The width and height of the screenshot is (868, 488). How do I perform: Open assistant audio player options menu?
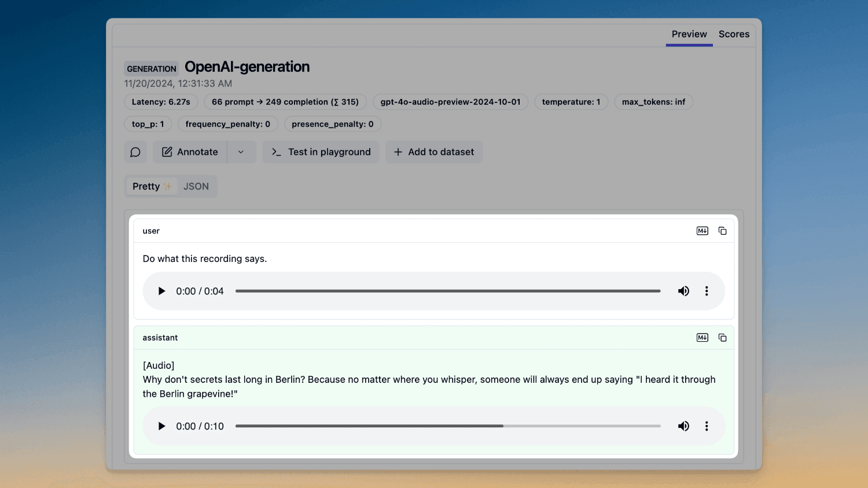pos(707,426)
